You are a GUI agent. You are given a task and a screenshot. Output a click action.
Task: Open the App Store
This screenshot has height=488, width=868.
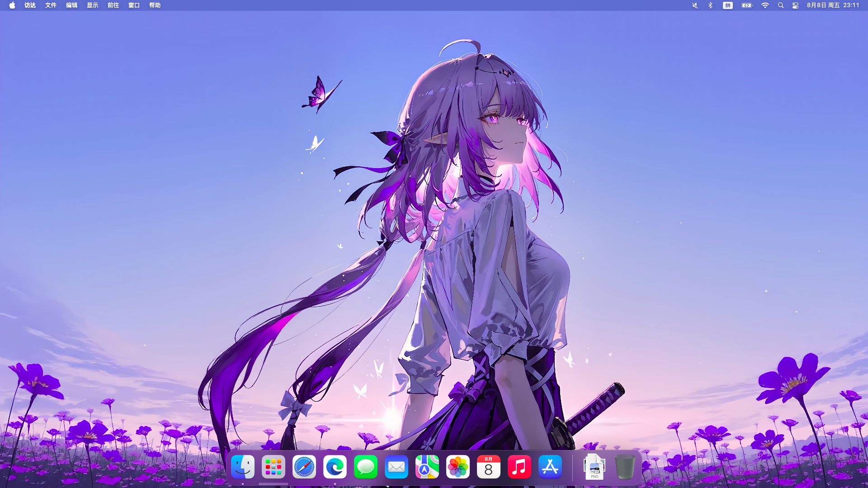(550, 467)
